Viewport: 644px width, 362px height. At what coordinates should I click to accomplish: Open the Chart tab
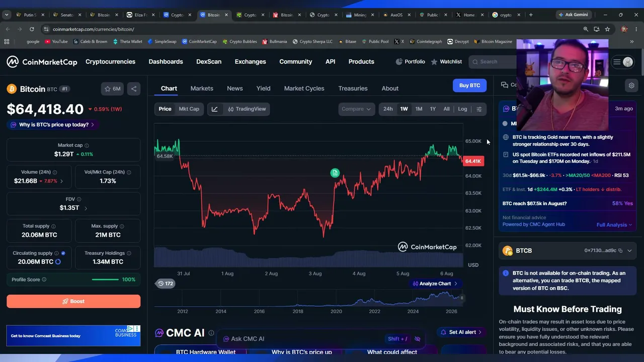coord(169,88)
